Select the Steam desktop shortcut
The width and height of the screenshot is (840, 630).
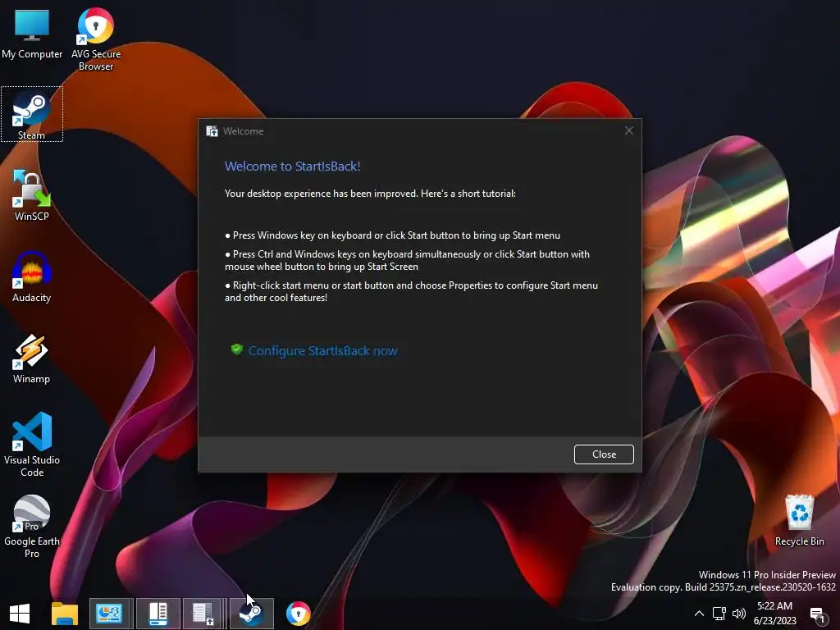[x=32, y=114]
